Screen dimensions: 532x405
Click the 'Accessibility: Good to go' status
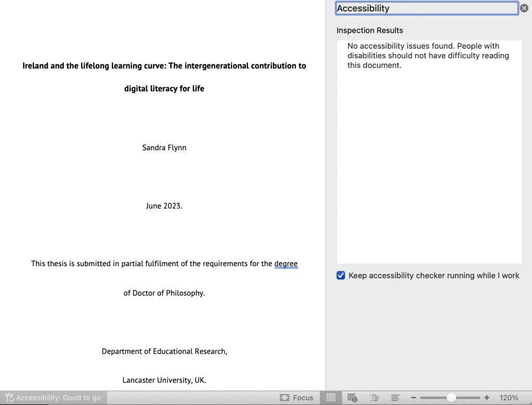[x=58, y=398]
